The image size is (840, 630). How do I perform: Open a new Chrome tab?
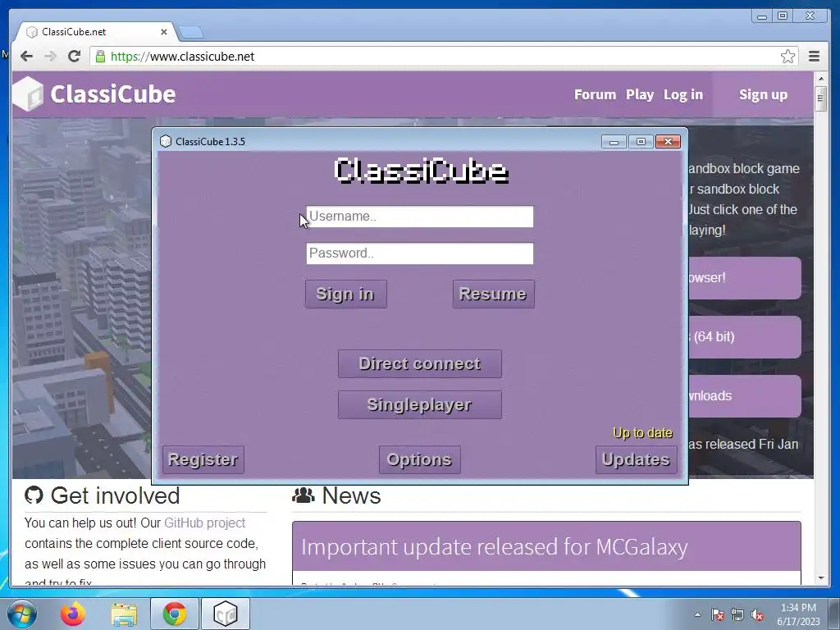(190, 32)
